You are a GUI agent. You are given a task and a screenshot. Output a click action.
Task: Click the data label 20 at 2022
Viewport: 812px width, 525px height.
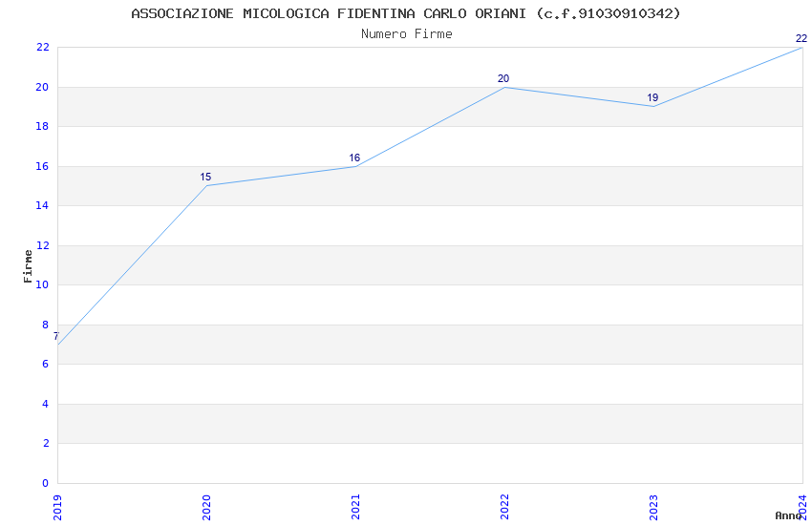coord(503,78)
